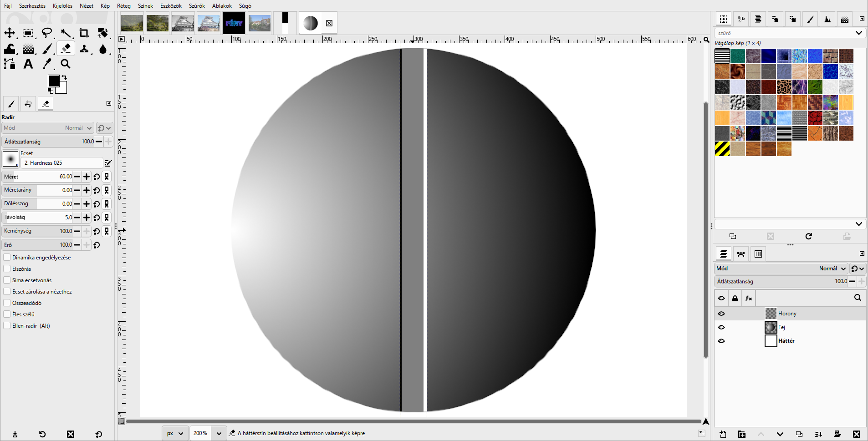Open the px unit dropdown
The width and height of the screenshot is (868, 441).
pyautogui.click(x=175, y=433)
